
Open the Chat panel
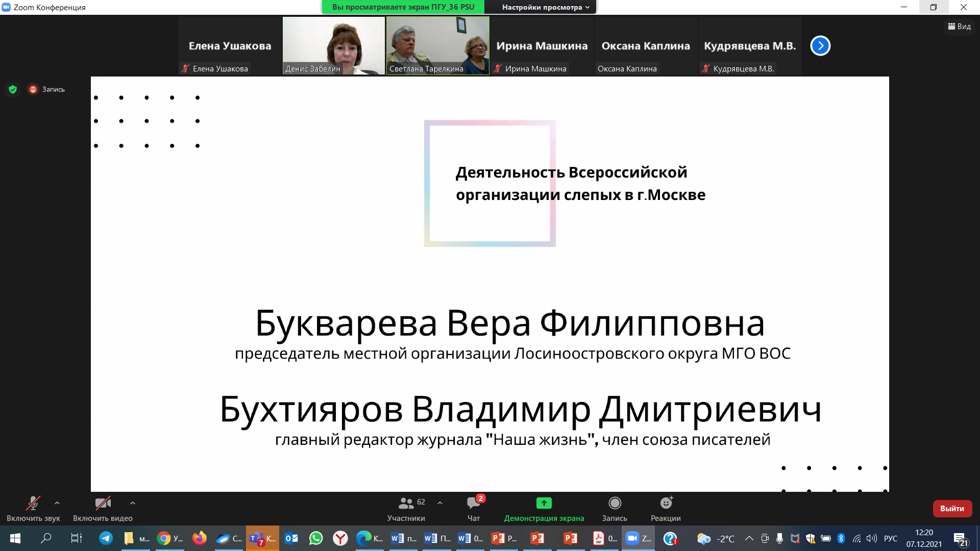[x=473, y=504]
